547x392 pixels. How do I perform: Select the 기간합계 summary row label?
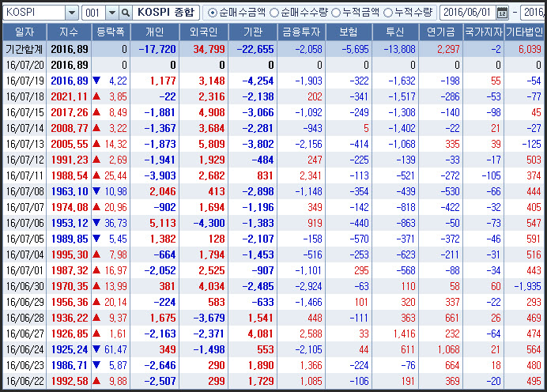coord(25,49)
